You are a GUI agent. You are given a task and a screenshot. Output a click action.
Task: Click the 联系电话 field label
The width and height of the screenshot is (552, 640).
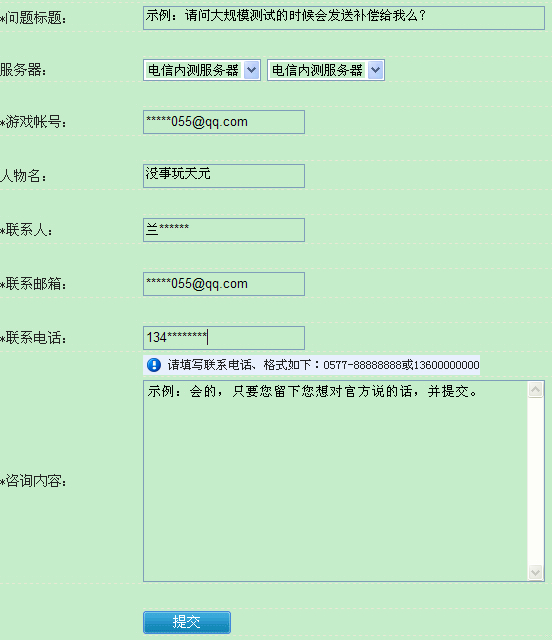(x=33, y=338)
